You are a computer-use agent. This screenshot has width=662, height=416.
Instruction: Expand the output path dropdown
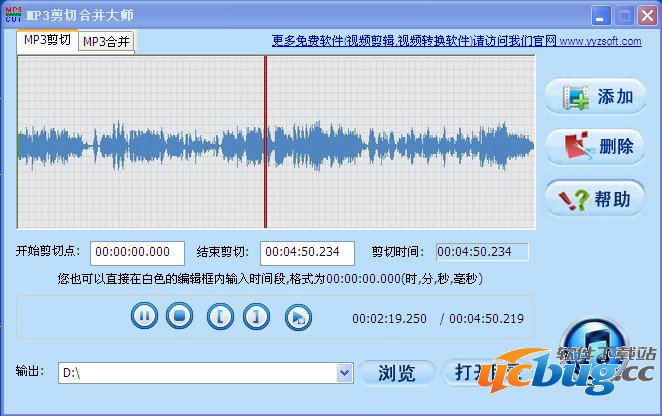[344, 372]
